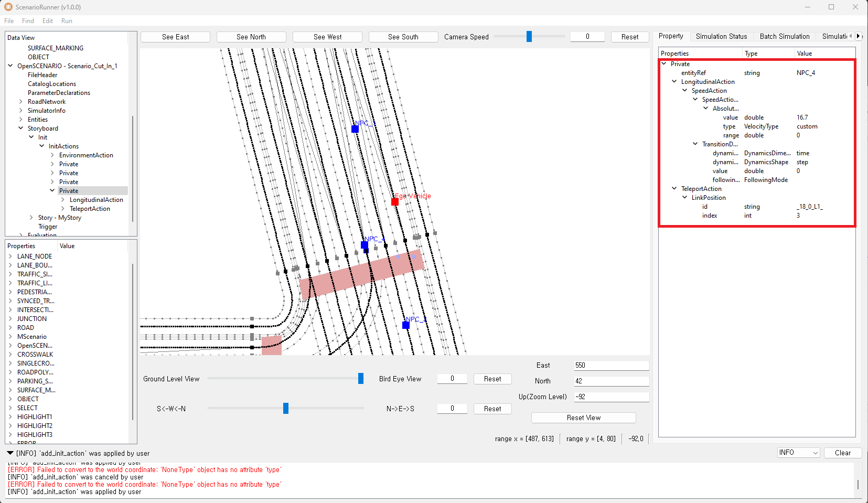Image resolution: width=868 pixels, height=503 pixels.
Task: Click the Camera Speed slider handle
Action: click(x=529, y=36)
